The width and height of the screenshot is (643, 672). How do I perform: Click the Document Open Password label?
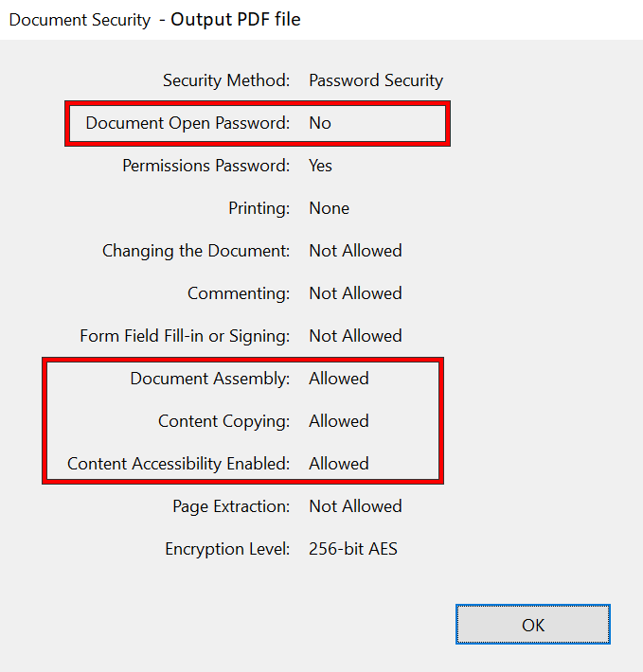coord(188,123)
